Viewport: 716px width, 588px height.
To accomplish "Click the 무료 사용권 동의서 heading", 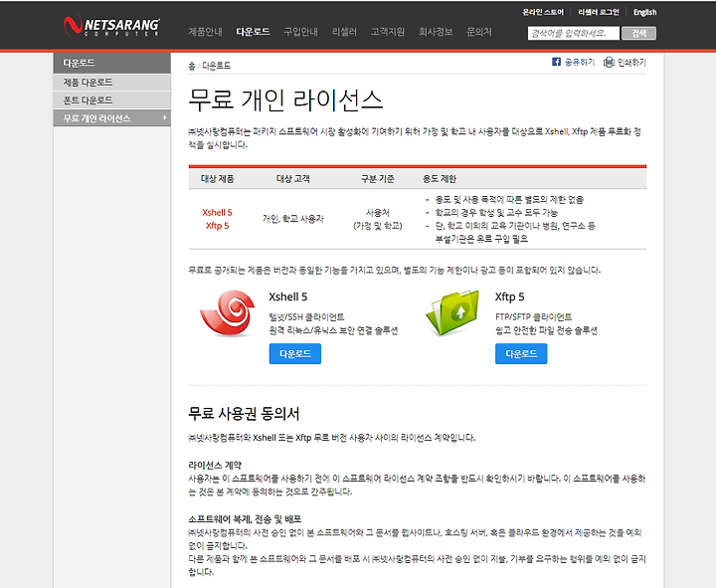I will pos(244,414).
